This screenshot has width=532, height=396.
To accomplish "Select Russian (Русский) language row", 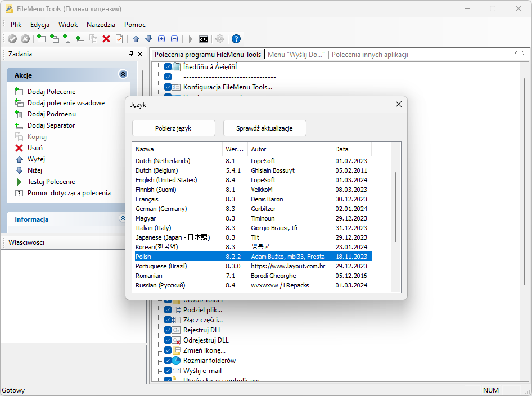I will tap(253, 285).
